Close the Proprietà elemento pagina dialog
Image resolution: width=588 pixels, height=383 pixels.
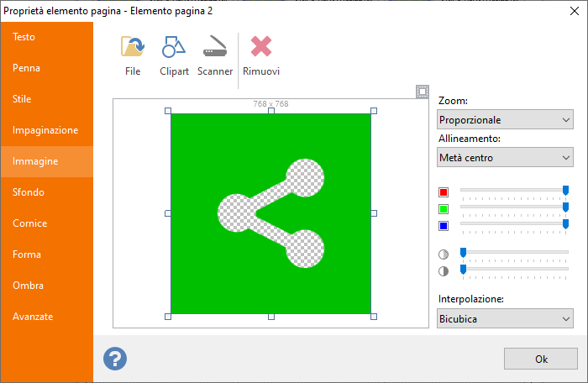[x=574, y=11]
